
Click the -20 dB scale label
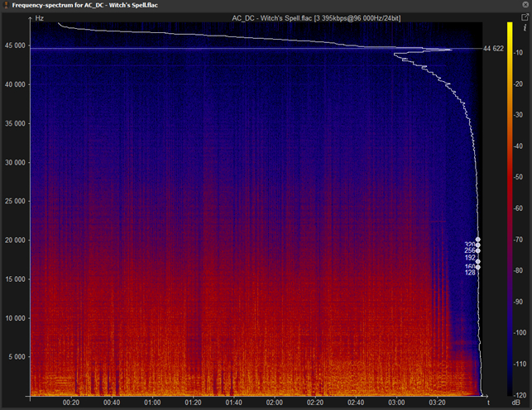pyautogui.click(x=518, y=83)
